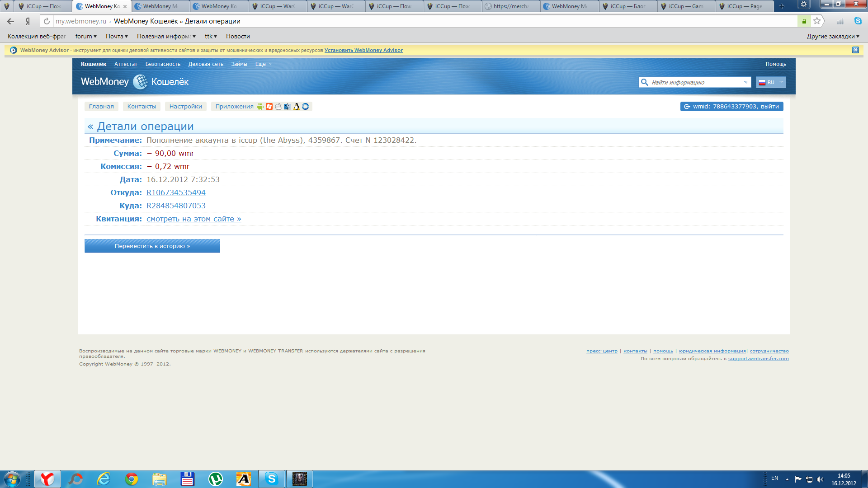The image size is (868, 488).
Task: Click the Yandex Я button in the toolbar
Action: click(28, 21)
